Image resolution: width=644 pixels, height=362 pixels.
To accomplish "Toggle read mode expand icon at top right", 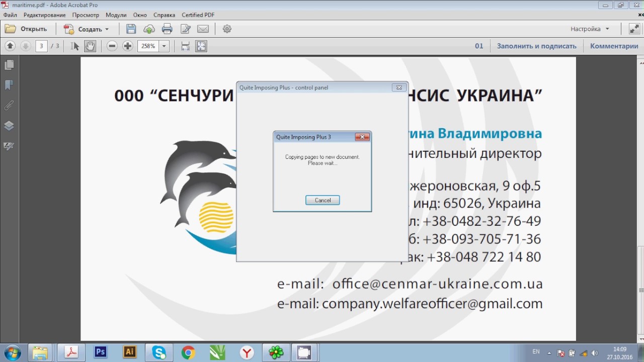I will point(634,29).
